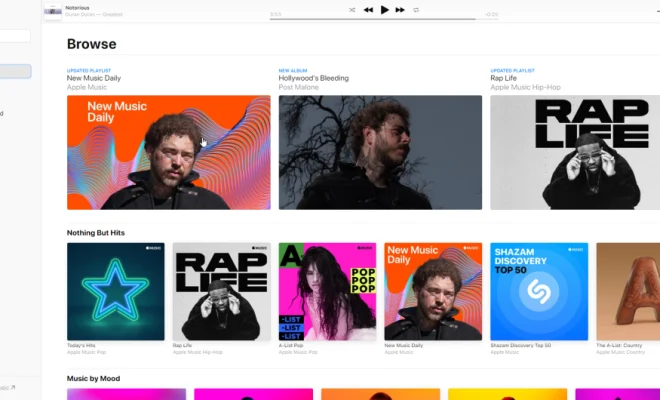This screenshot has width=660, height=400.
Task: Start playback with the play button
Action: click(x=384, y=10)
